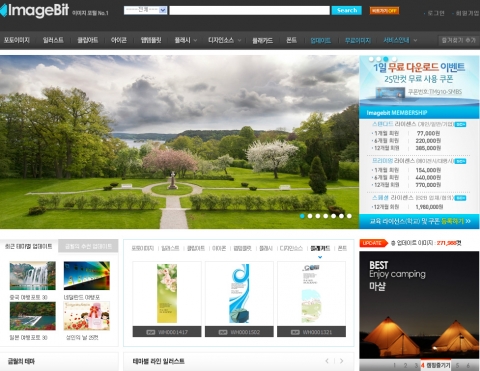480x371 pixels.
Task: Select the 1,980,000원 special license price
Action: [x=429, y=207]
